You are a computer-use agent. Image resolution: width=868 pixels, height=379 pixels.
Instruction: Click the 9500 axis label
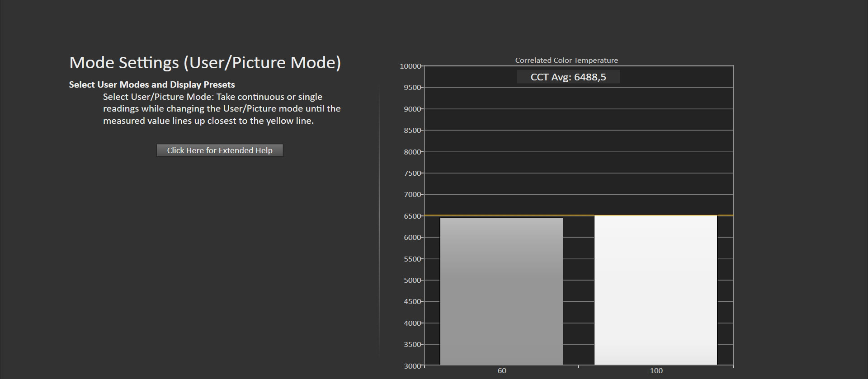coord(412,87)
